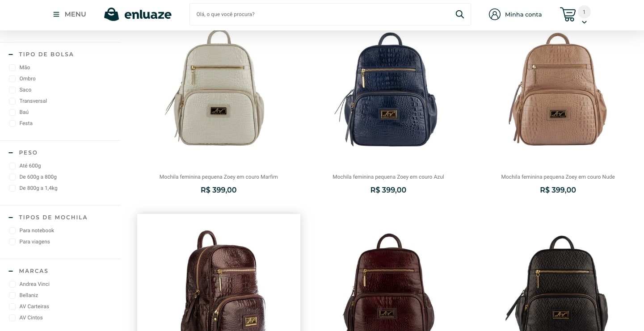Collapse the Peso filter section
This screenshot has width=644, height=331.
coord(11,153)
